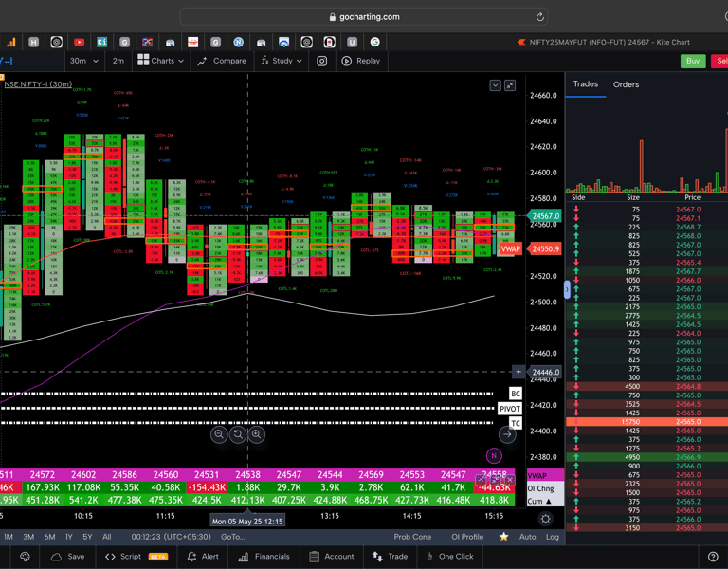Open chart settings gear icon
The width and height of the screenshot is (728, 569).
546,519
